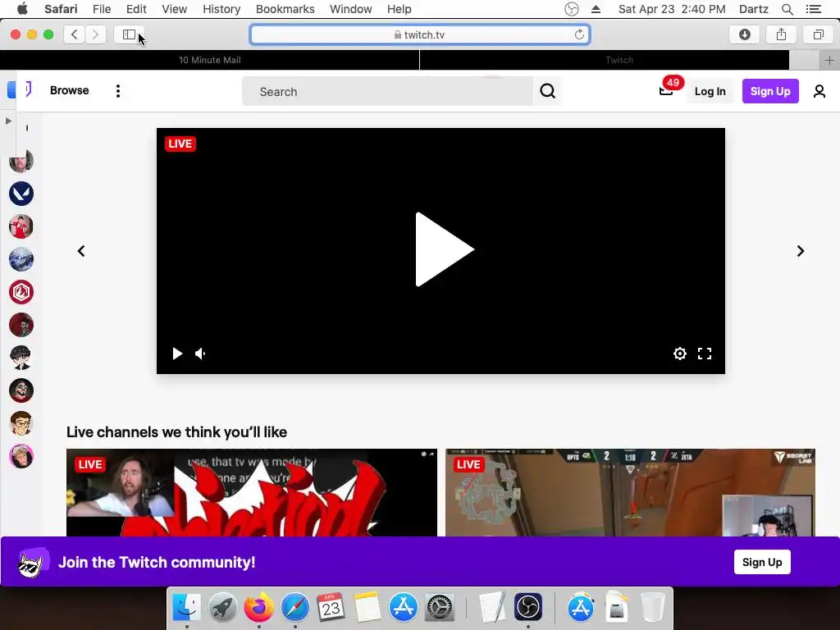Show all tabs overview in Safari
This screenshot has height=630, width=840.
819,34
